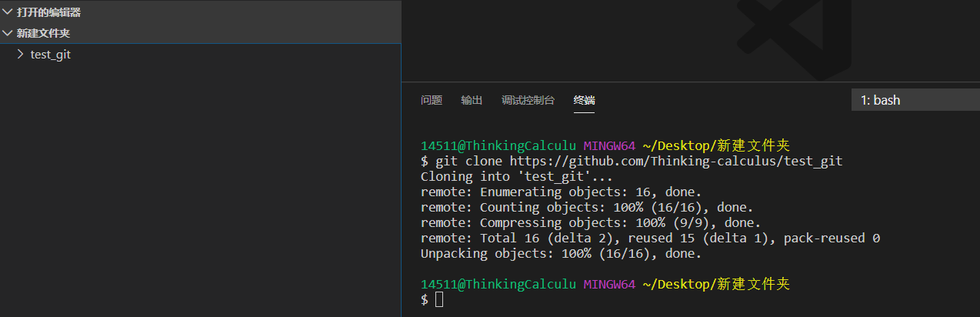Expand the test_git folder chevron

[x=21, y=55]
